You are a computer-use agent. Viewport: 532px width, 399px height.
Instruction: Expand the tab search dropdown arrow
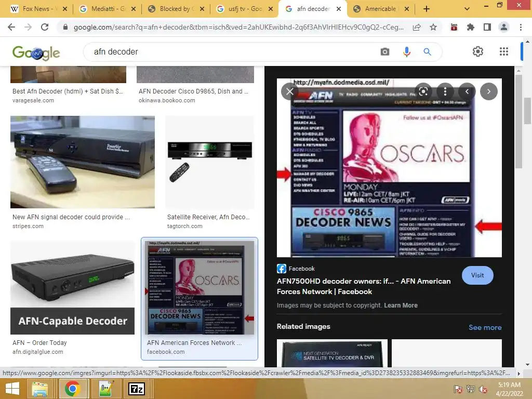(x=467, y=9)
